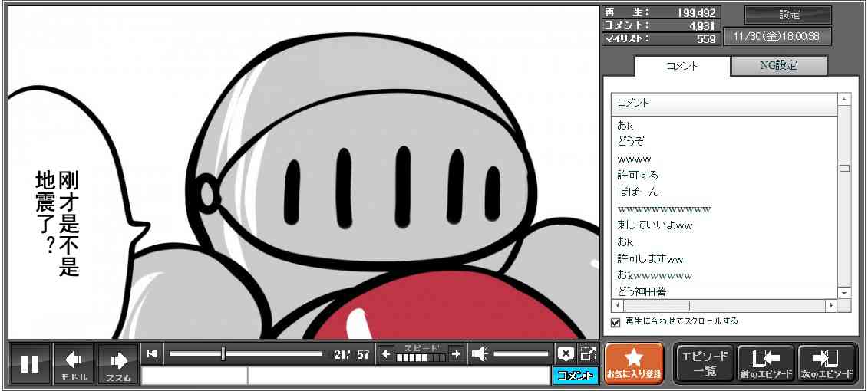Advance a page with ススム arrow
Screen dimensions: 868x391
[x=118, y=363]
